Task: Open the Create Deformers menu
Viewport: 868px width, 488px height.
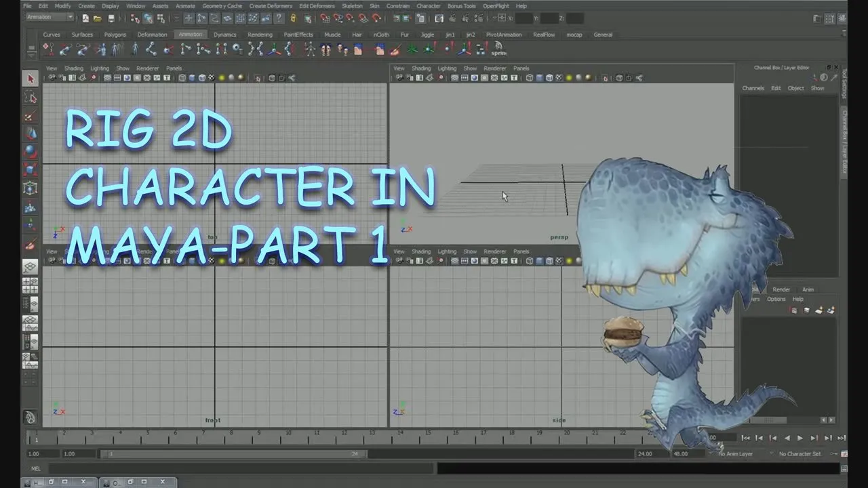Action: [x=271, y=6]
